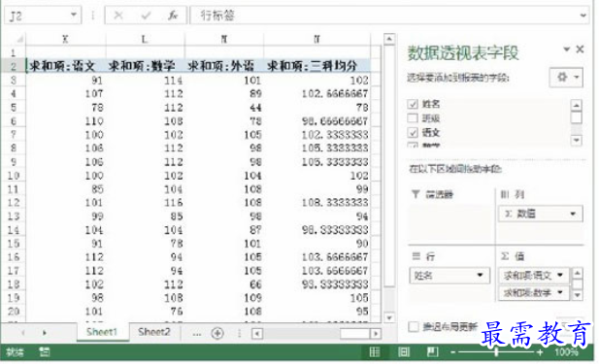Switch to Sheet2 tab

pos(154,332)
